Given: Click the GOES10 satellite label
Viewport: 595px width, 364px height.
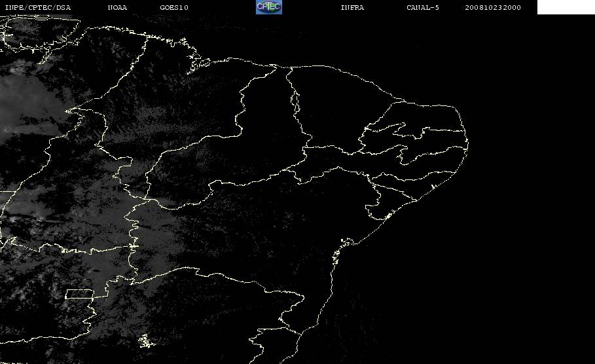Looking at the screenshot, I should [174, 8].
